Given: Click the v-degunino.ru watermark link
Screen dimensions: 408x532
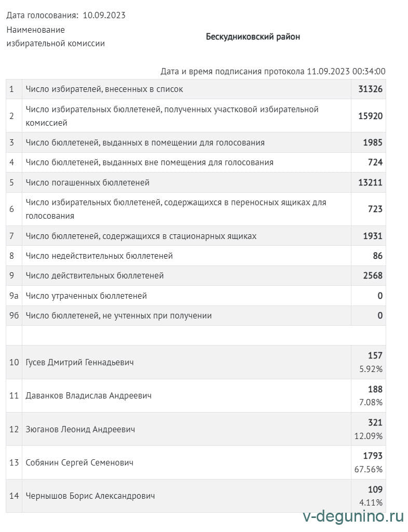Looking at the screenshot, I should pos(353,516).
